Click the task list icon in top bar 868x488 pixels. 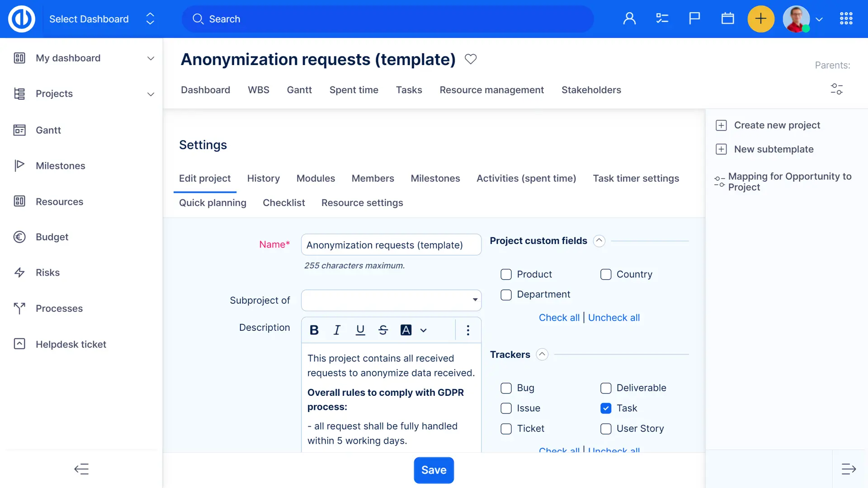tap(662, 19)
